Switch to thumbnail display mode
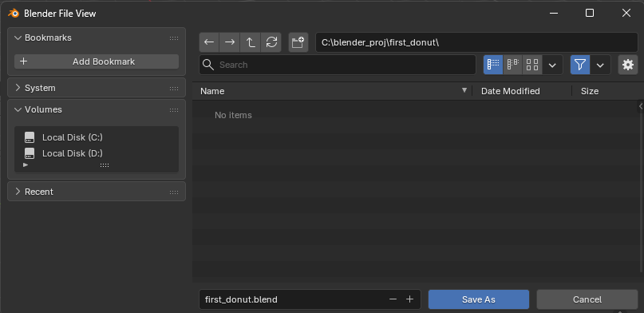Image resolution: width=644 pixels, height=313 pixels. tap(532, 65)
